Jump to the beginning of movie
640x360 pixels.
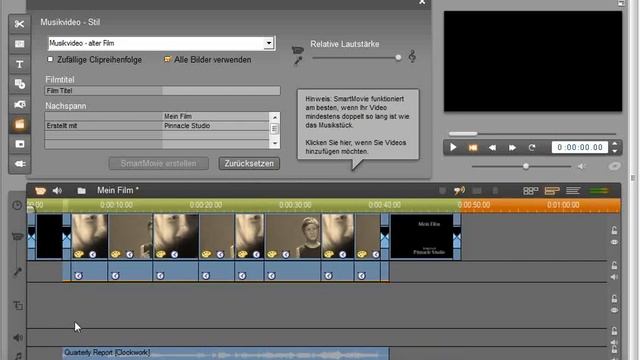473,147
